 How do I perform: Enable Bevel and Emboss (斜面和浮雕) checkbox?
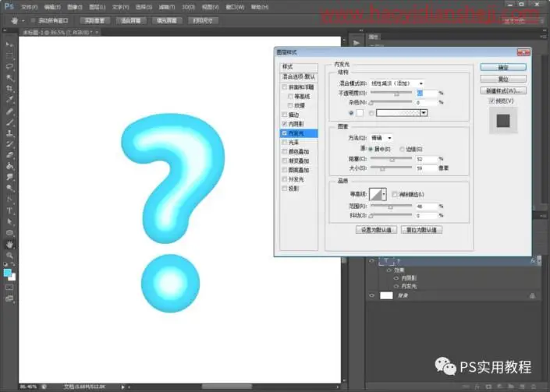click(285, 87)
